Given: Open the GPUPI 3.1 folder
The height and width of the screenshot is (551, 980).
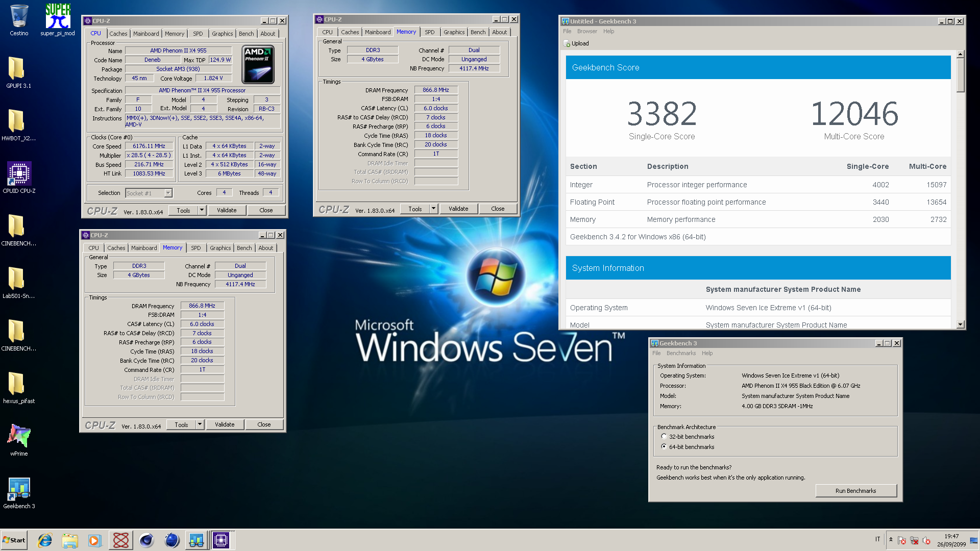Looking at the screenshot, I should (19, 73).
